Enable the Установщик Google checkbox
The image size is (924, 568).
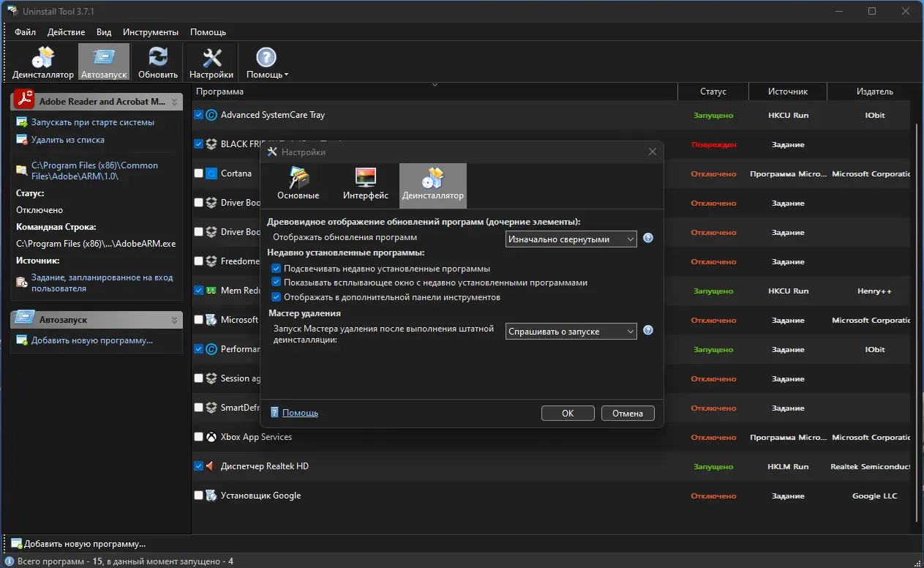pyautogui.click(x=198, y=496)
